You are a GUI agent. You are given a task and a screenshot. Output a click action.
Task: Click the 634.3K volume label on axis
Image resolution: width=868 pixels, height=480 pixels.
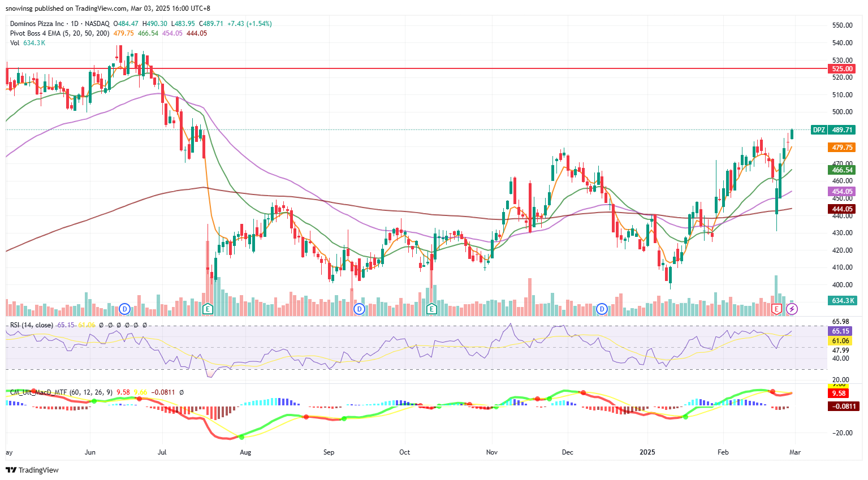[x=842, y=301]
